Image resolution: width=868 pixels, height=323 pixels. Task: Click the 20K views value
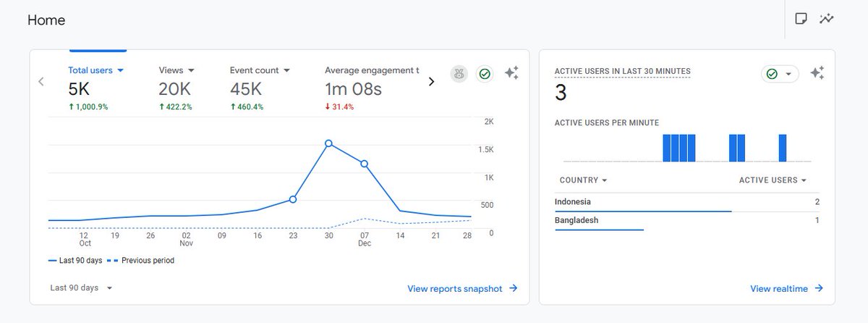pos(175,90)
